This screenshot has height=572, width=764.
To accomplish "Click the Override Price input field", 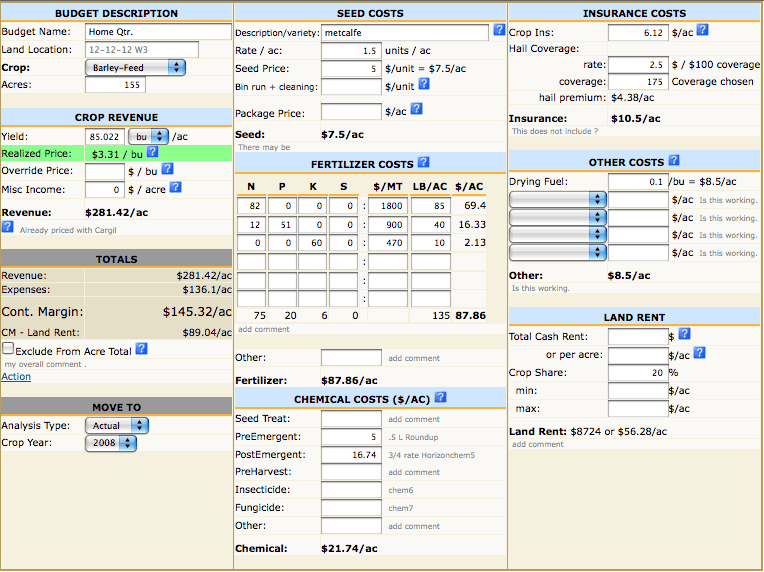I will point(105,172).
